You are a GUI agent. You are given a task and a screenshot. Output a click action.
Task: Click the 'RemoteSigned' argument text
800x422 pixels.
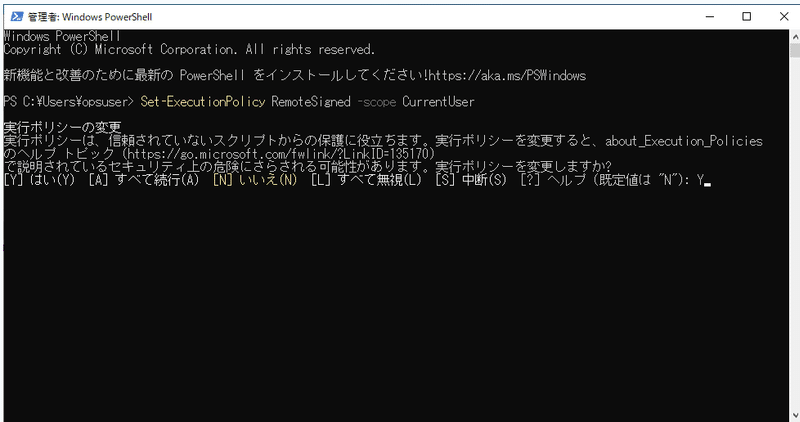(311, 102)
